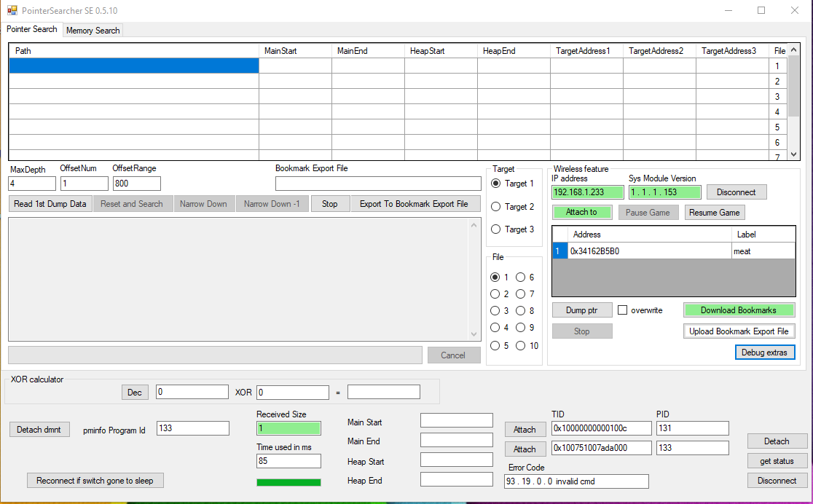Click Attach button beside TID 0x100751007ada000
This screenshot has width=813, height=504.
coord(525,449)
